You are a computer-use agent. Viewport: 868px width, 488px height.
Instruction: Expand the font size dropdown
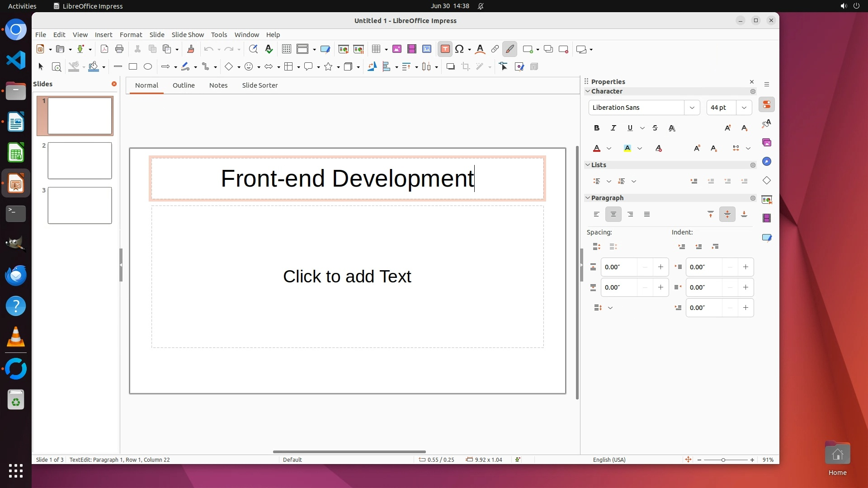click(x=744, y=108)
